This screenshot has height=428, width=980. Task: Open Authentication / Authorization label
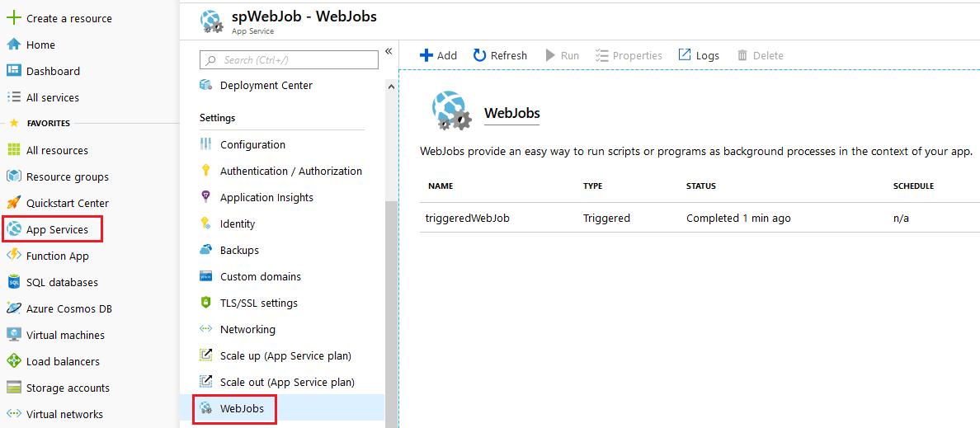[x=291, y=171]
